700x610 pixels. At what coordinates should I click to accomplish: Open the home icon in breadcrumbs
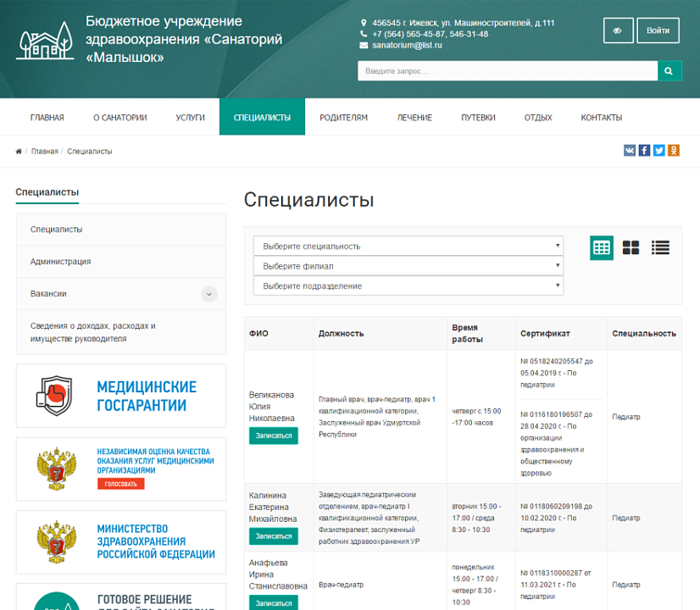point(19,152)
